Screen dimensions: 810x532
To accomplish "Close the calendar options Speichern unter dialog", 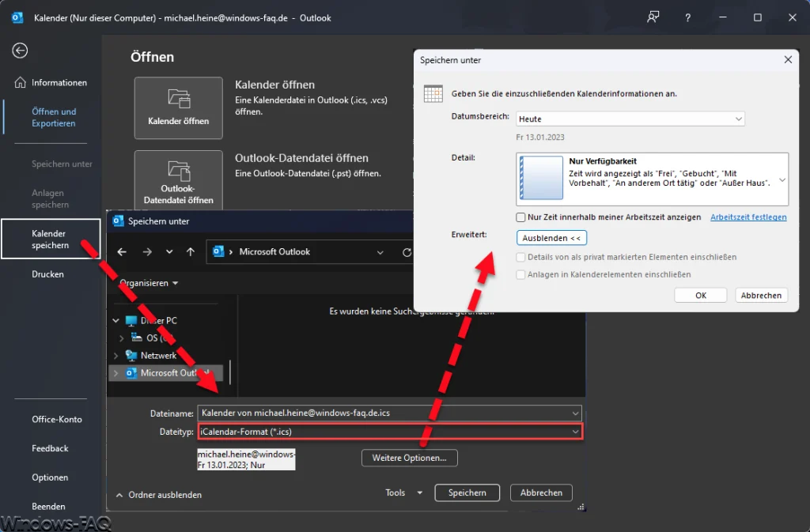I will pyautogui.click(x=788, y=60).
